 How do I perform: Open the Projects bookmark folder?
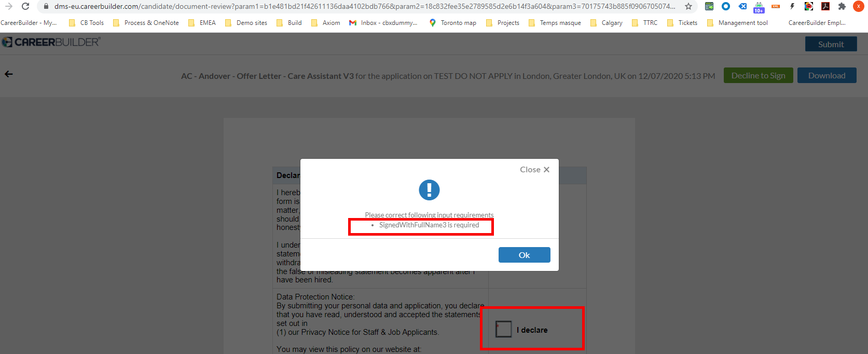coord(502,23)
